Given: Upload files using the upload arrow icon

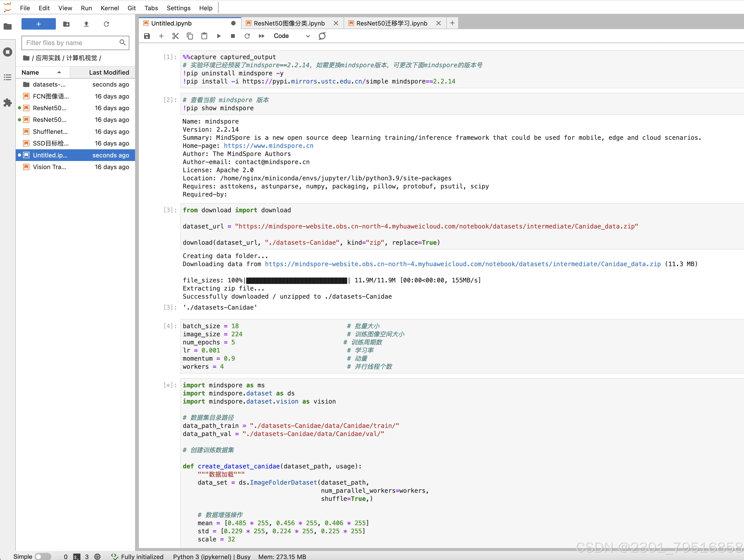Looking at the screenshot, I should tap(86, 24).
